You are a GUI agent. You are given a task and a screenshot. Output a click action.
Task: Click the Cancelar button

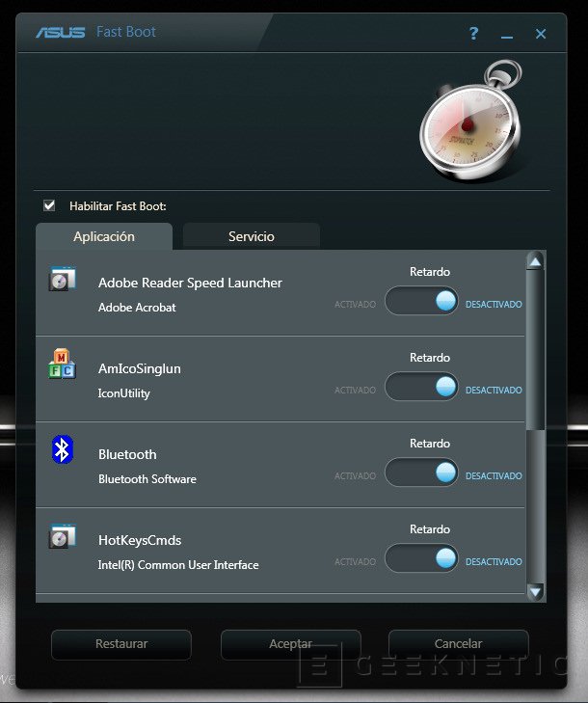pyautogui.click(x=459, y=644)
